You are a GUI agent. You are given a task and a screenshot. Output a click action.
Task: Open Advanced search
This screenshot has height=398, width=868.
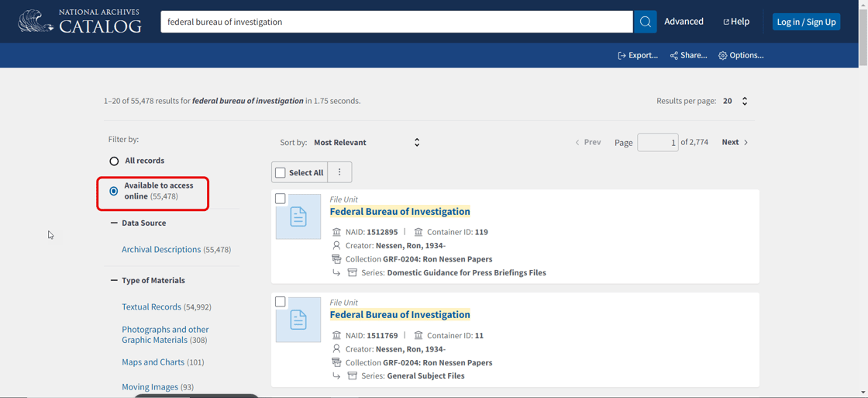[x=684, y=22]
